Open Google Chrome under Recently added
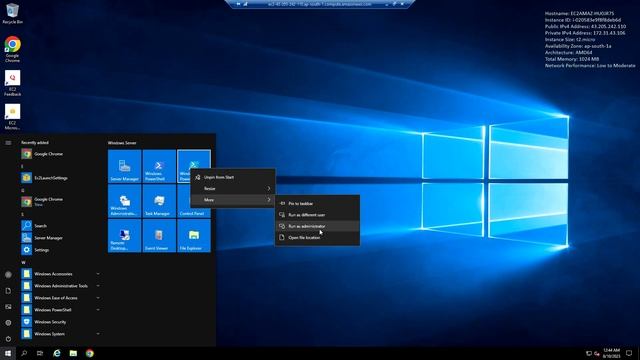This screenshot has width=640, height=360. click(61, 154)
